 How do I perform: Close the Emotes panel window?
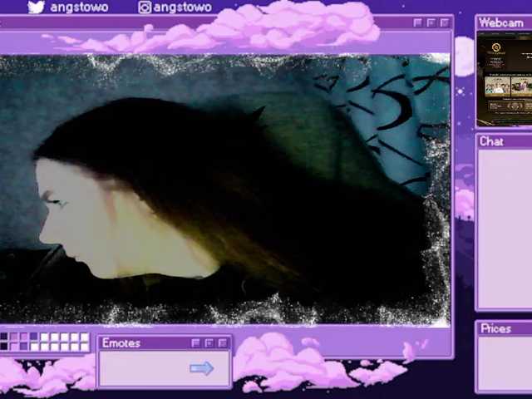click(x=222, y=343)
